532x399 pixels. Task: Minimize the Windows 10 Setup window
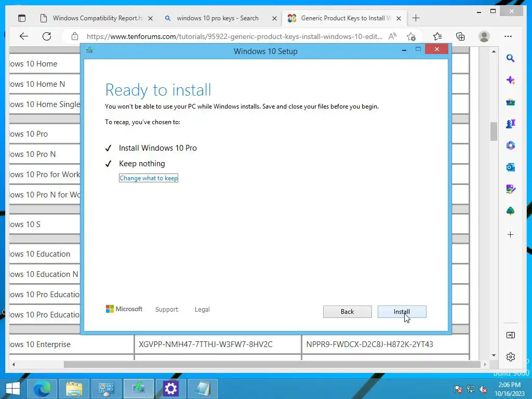point(404,50)
